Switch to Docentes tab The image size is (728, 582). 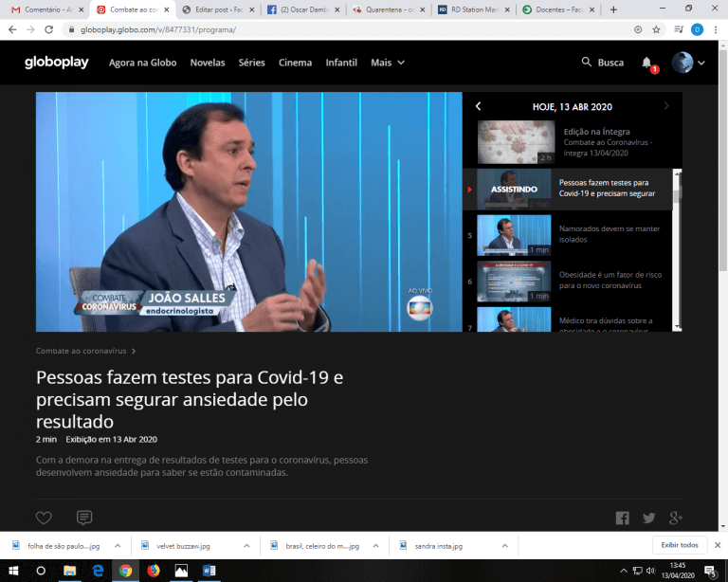coord(559,9)
